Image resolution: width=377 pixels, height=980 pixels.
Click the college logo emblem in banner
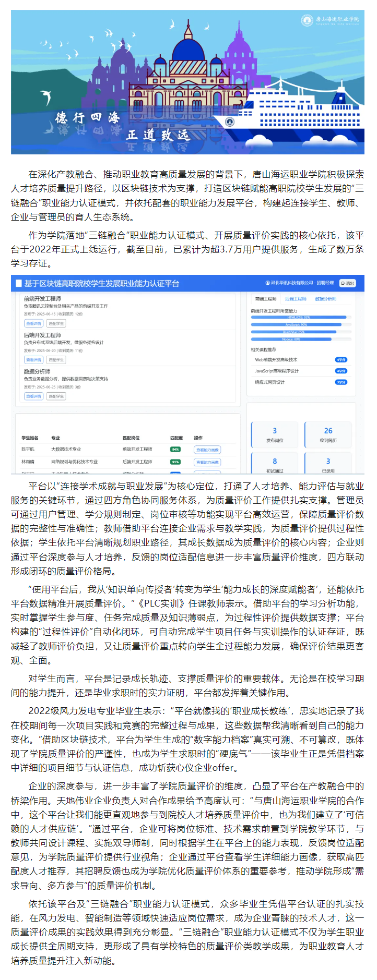[308, 20]
